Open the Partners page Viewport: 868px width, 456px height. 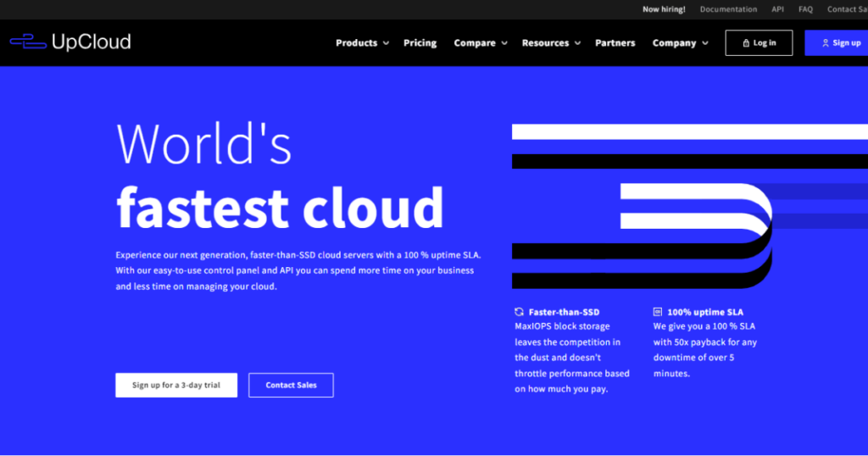(x=615, y=42)
